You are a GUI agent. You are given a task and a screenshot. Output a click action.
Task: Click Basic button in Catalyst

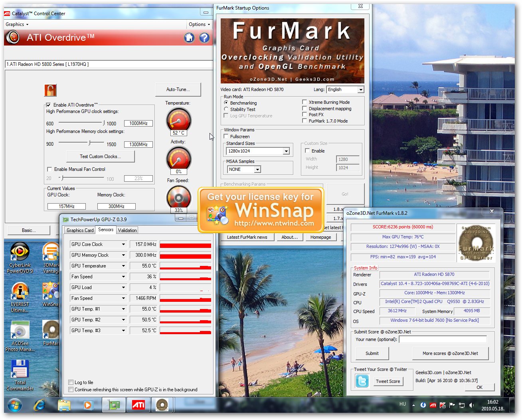(x=29, y=230)
